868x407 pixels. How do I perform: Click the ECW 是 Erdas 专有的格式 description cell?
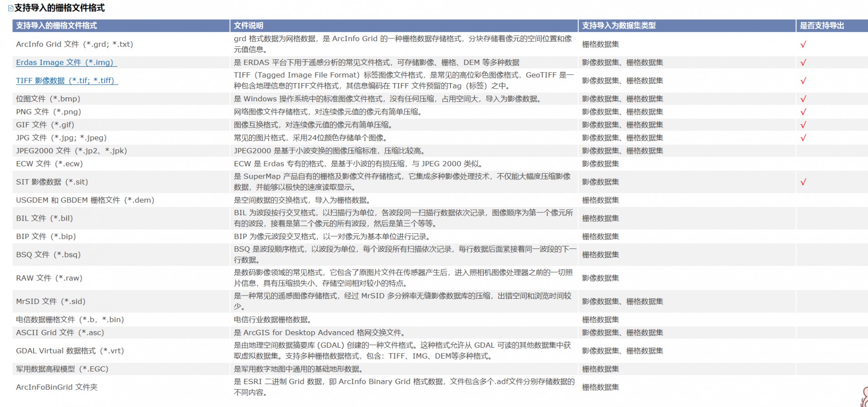(x=404, y=164)
